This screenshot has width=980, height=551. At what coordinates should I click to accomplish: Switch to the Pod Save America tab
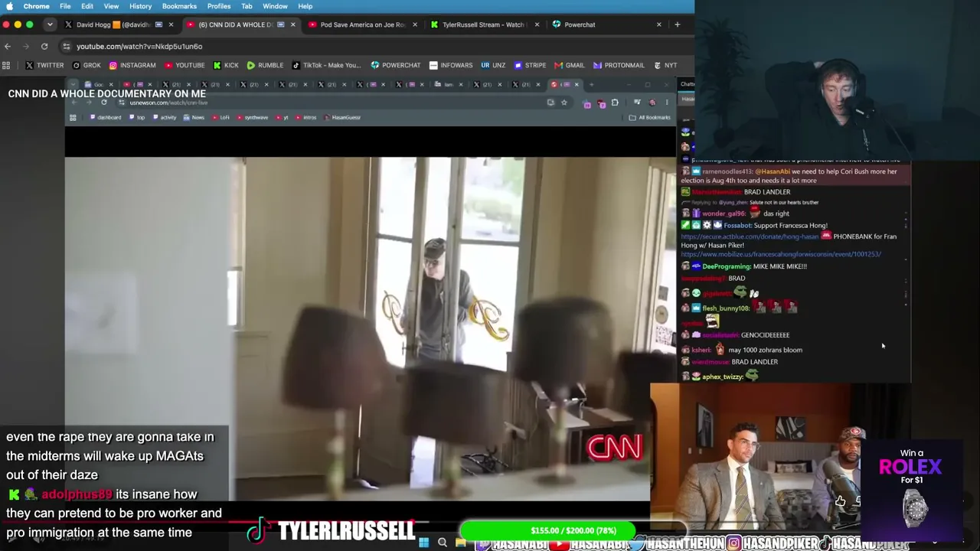pyautogui.click(x=362, y=24)
